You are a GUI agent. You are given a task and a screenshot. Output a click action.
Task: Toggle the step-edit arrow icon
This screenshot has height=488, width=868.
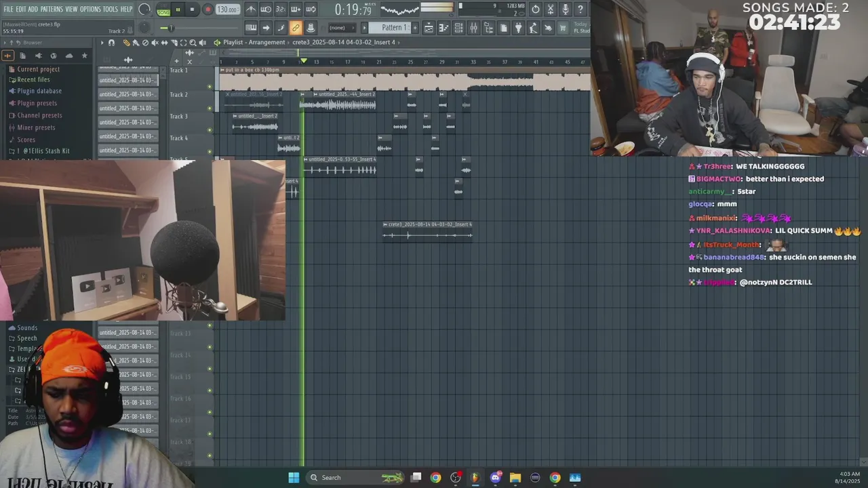266,28
